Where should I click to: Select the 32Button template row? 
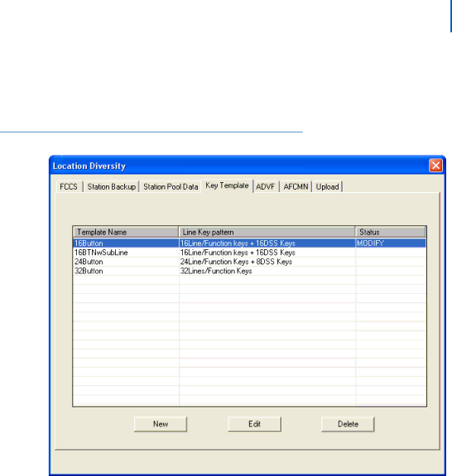coord(249,271)
